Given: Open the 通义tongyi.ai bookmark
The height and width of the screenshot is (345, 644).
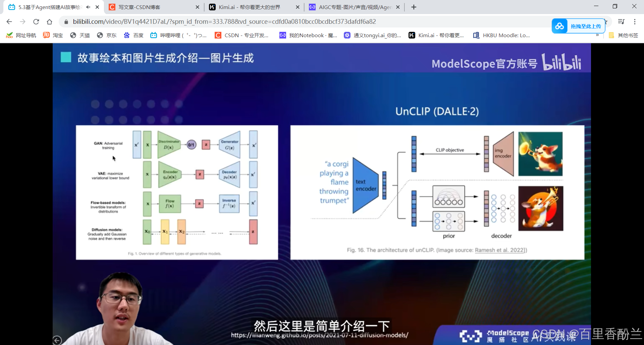Looking at the screenshot, I should 373,35.
